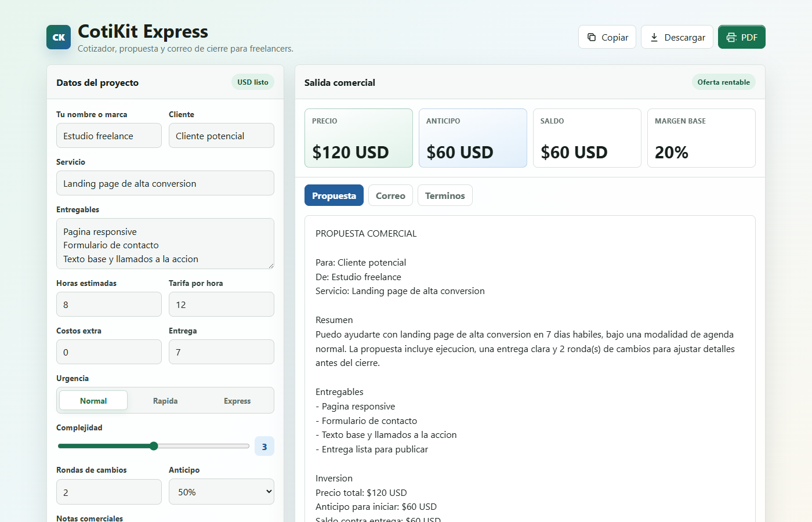Click the PRECIO $120 USD card
This screenshot has height=522, width=812.
pos(358,138)
